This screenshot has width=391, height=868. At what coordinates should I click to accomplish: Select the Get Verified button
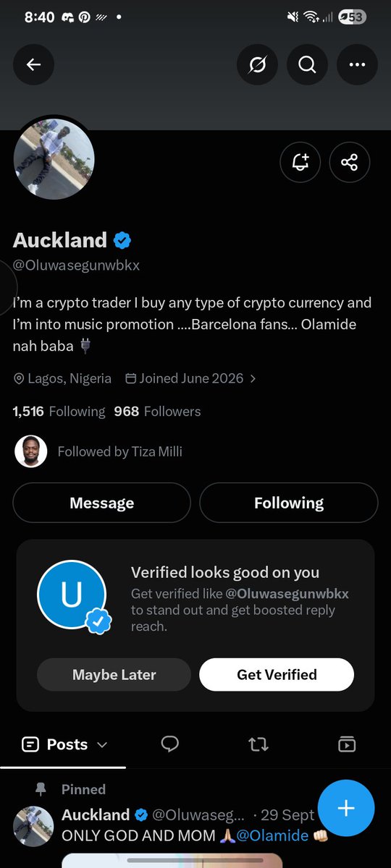277,674
